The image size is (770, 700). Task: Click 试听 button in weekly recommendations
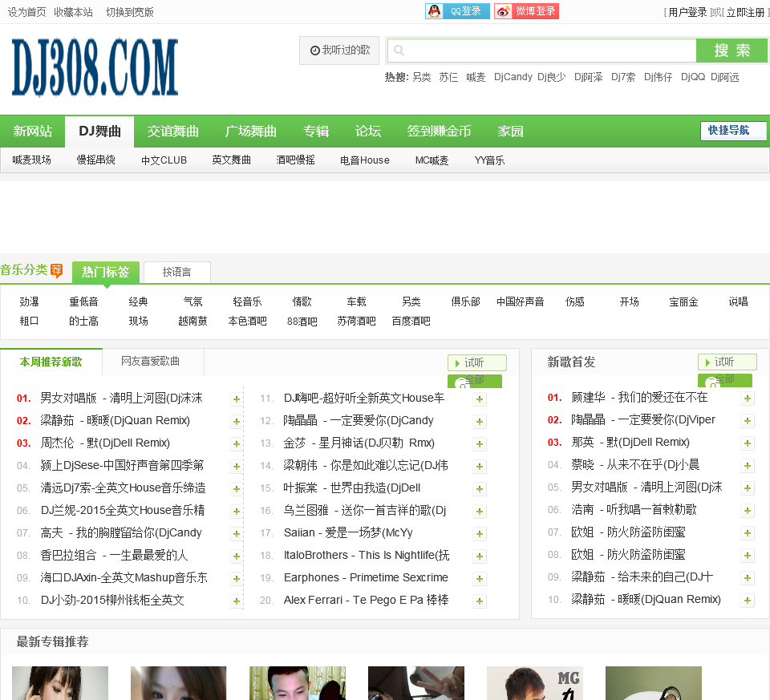(476, 362)
